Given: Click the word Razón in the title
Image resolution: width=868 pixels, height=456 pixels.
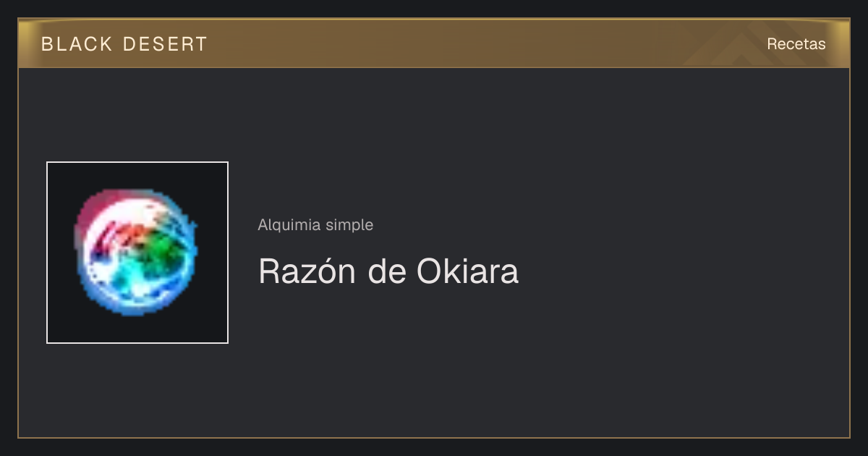Looking at the screenshot, I should pyautogui.click(x=309, y=271).
